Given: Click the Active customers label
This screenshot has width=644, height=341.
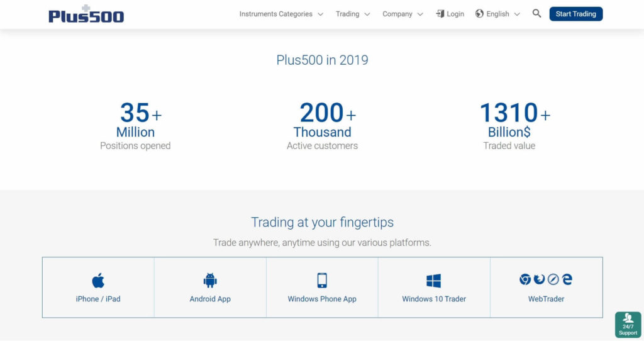Looking at the screenshot, I should coord(322,146).
